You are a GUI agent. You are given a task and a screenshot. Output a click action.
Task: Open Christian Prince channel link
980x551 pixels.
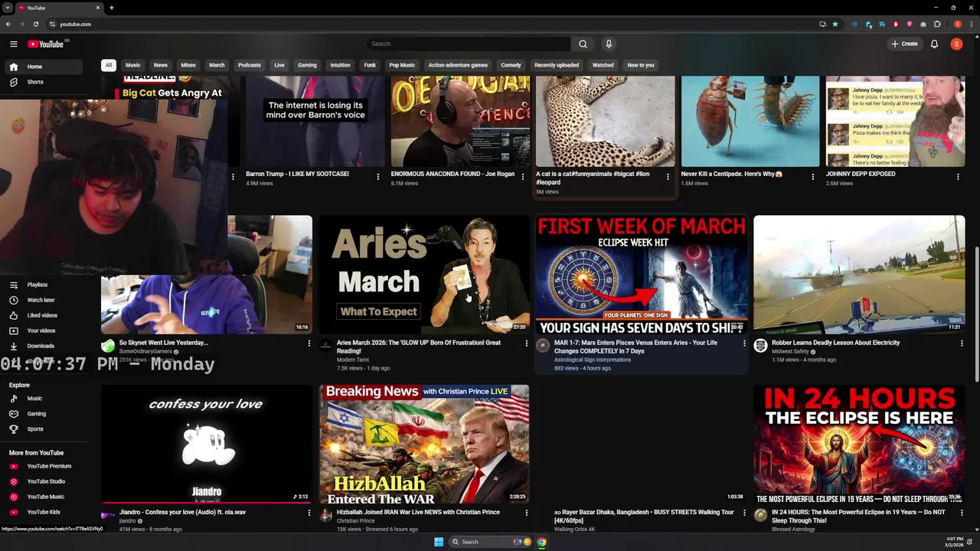pos(356,521)
